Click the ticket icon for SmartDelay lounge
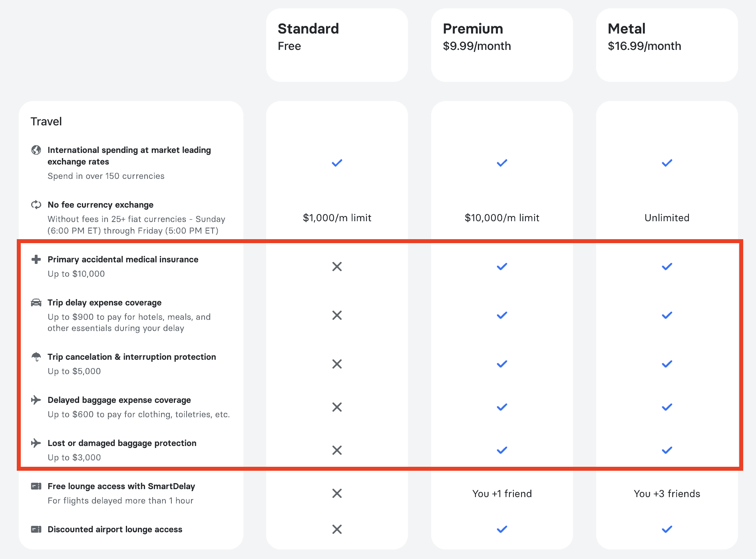Screen dimensions: 756x559 point(36,486)
